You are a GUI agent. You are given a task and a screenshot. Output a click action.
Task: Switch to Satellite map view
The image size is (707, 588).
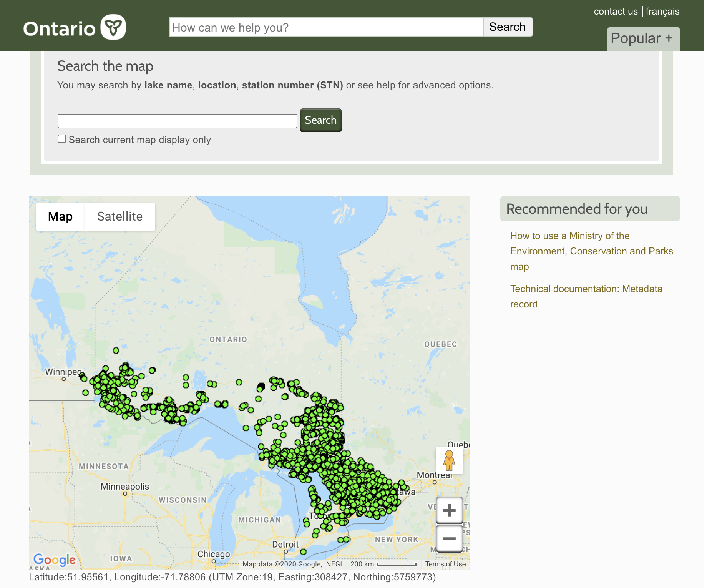click(x=120, y=217)
